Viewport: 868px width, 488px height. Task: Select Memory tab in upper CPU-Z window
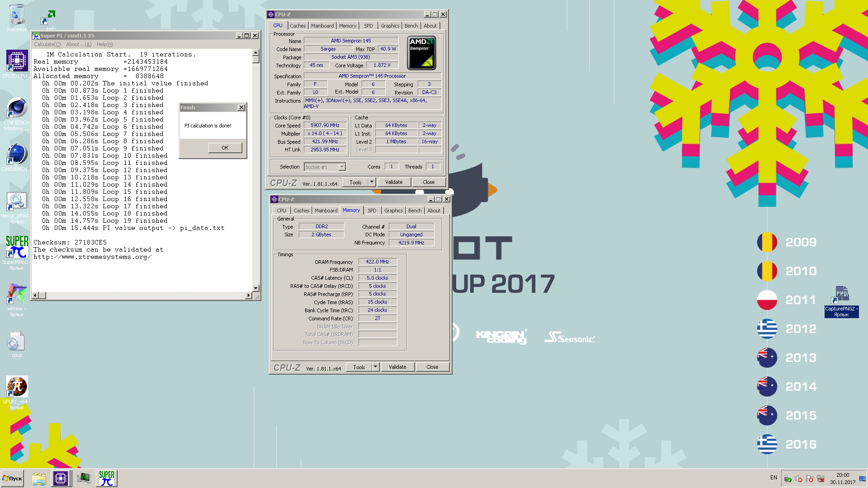pyautogui.click(x=348, y=26)
